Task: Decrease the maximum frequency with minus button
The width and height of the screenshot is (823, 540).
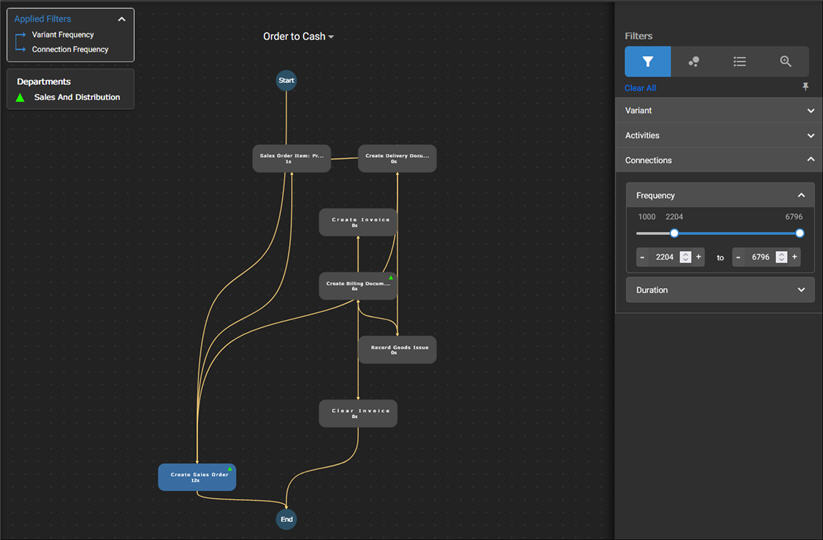Action: click(739, 257)
